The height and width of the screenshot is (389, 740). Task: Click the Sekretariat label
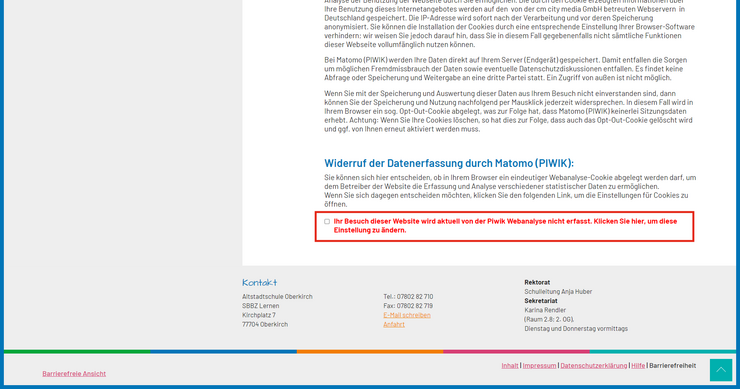541,301
